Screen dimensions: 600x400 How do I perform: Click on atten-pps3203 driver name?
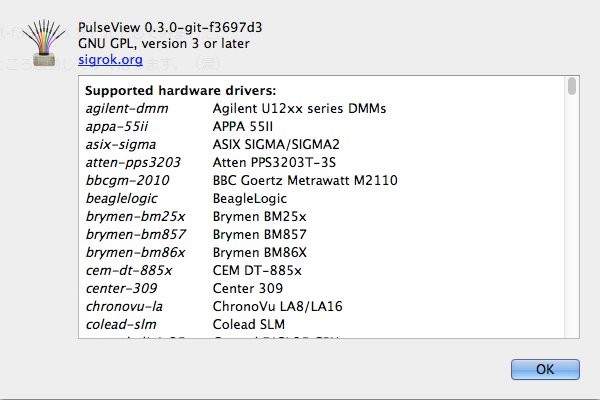coord(133,162)
